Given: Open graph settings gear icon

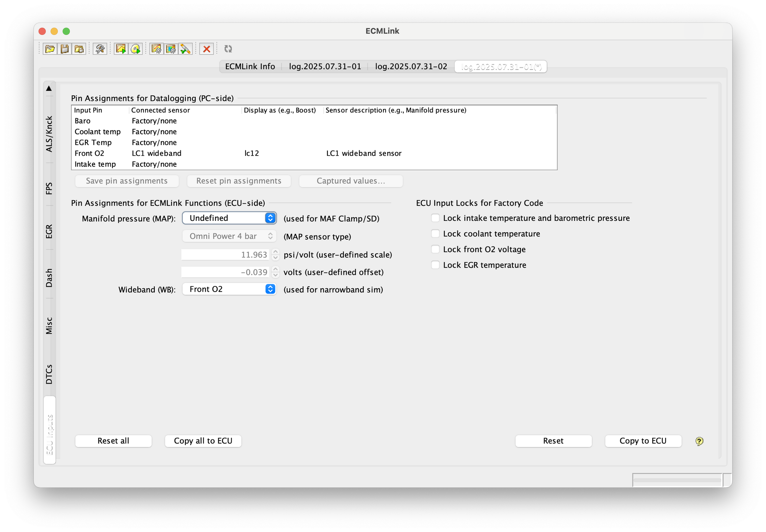Looking at the screenshot, I should pos(156,49).
